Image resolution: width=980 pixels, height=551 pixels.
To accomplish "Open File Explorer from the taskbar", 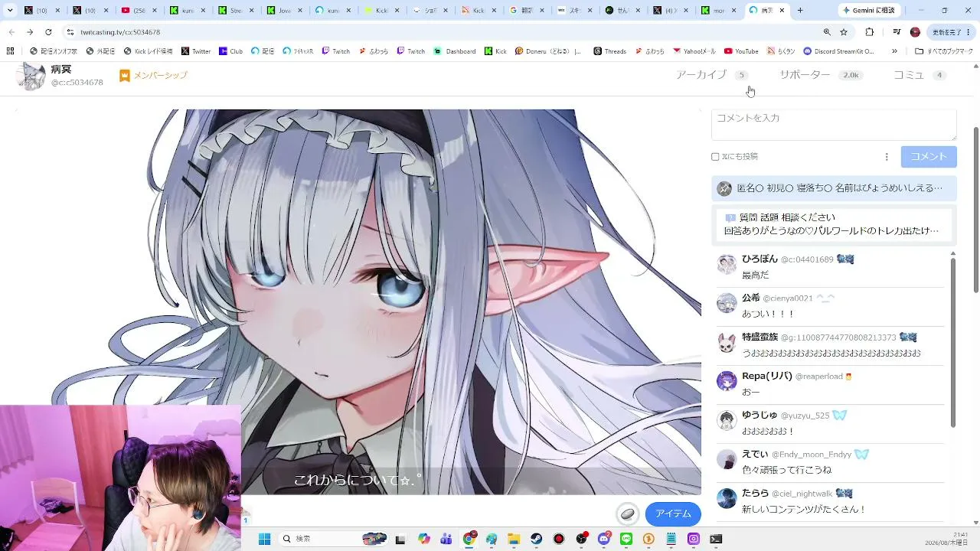I will point(514,539).
